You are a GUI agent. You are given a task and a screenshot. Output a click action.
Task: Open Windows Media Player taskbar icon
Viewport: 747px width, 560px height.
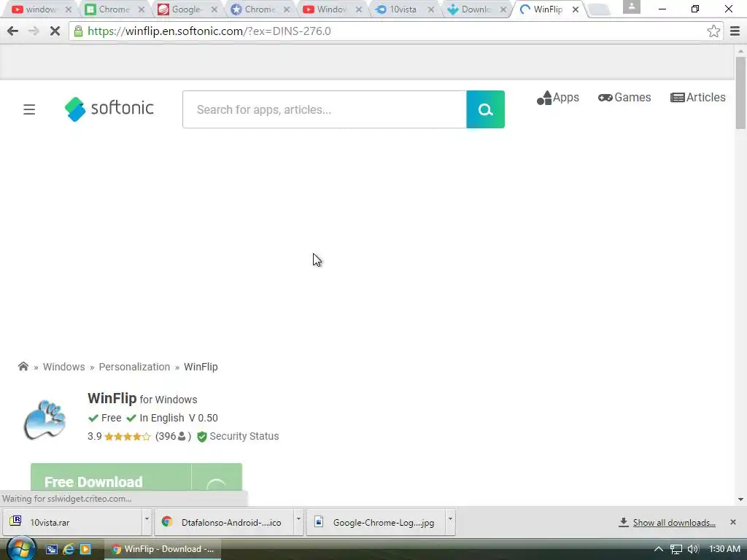tap(85, 549)
